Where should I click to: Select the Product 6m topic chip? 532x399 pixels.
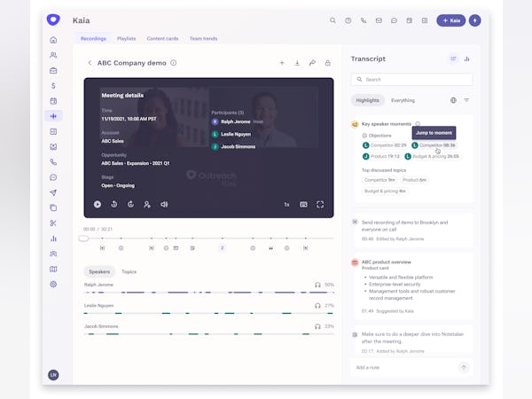[x=414, y=180]
